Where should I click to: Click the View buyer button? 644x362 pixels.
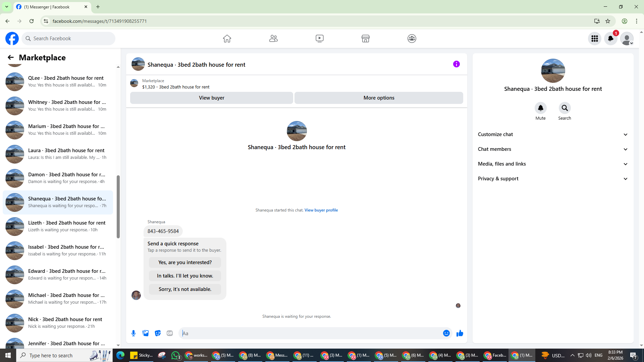[211, 98]
